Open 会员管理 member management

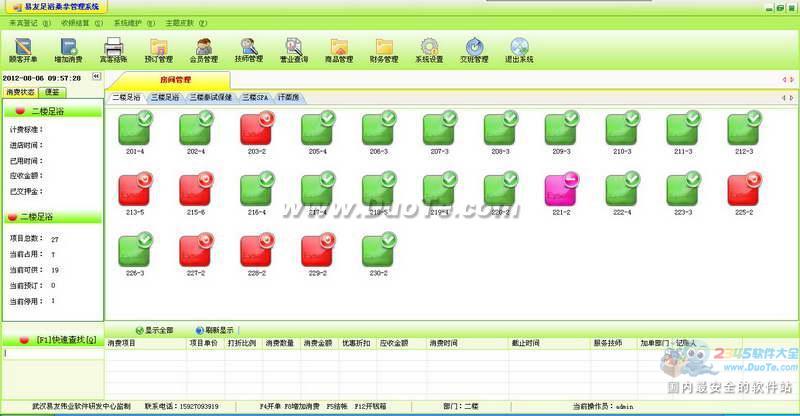coord(204,49)
